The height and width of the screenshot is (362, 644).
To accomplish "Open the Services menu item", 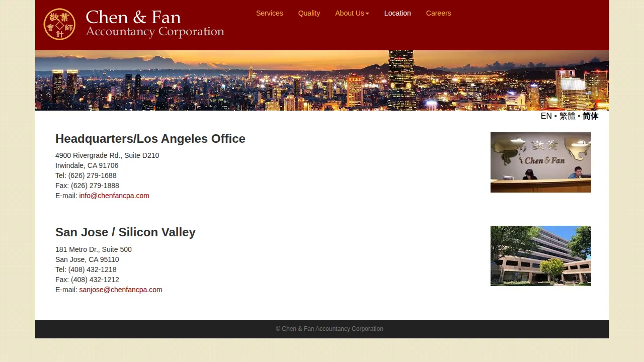I will pyautogui.click(x=270, y=13).
